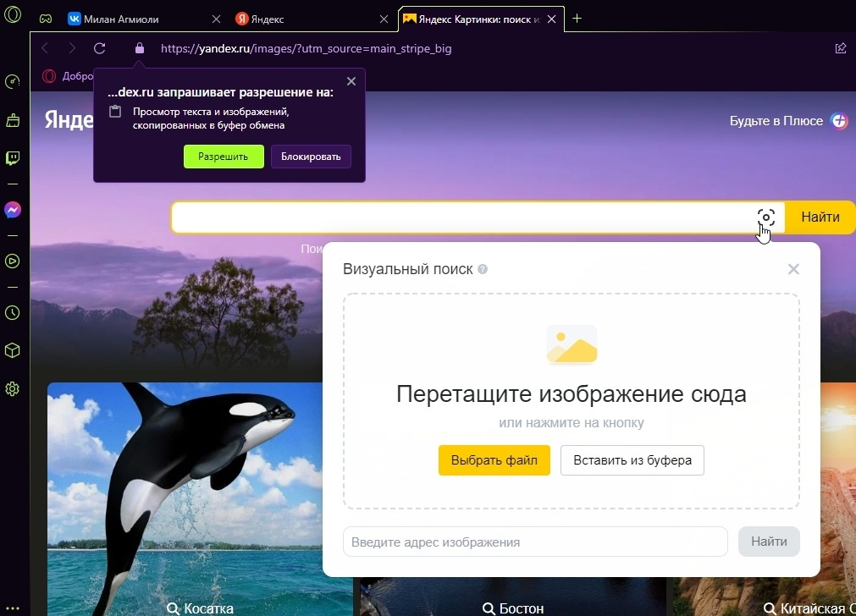Open a new tab with plus
The width and height of the screenshot is (856, 616).
[x=577, y=19]
